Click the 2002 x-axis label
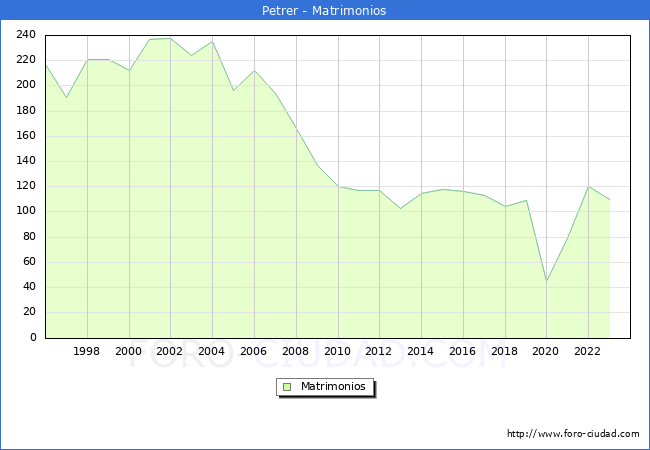This screenshot has width=650, height=450. point(169,351)
